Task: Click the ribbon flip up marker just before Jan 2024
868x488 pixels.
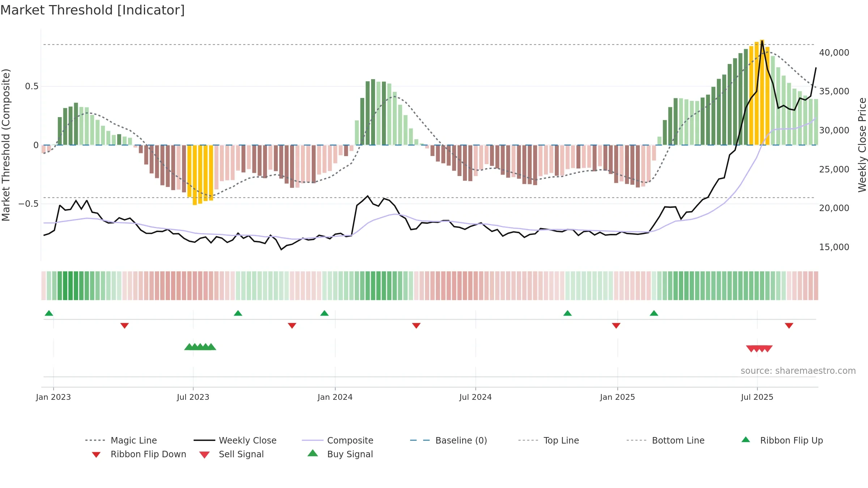Action: click(324, 313)
